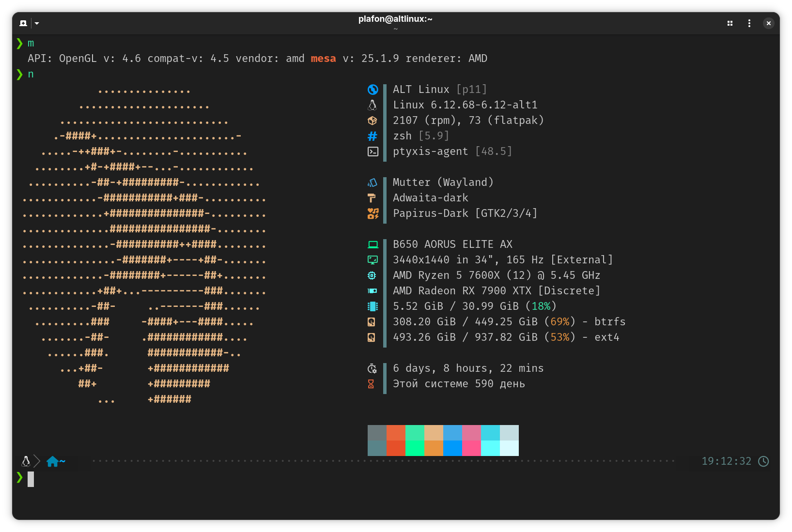Click the Tux penguin kernel icon
The height and width of the screenshot is (532, 792).
coord(373,105)
